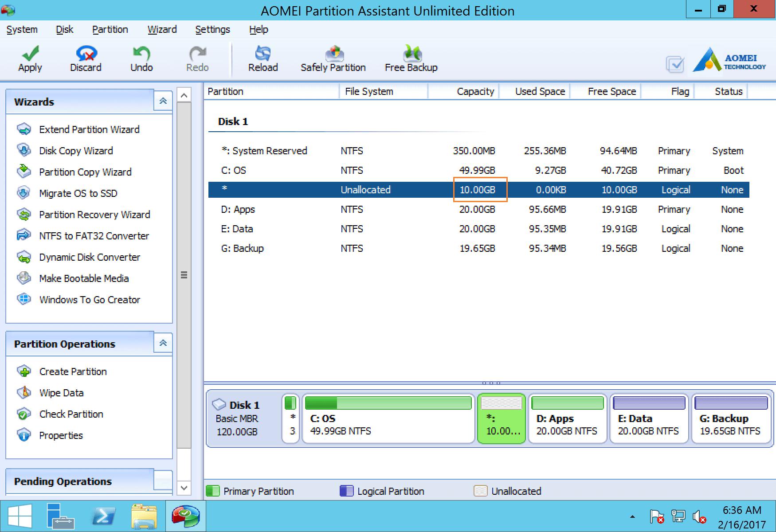Viewport: 776px width, 532px height.
Task: Click the Apply checkmark icon in toolbar
Action: pos(30,54)
